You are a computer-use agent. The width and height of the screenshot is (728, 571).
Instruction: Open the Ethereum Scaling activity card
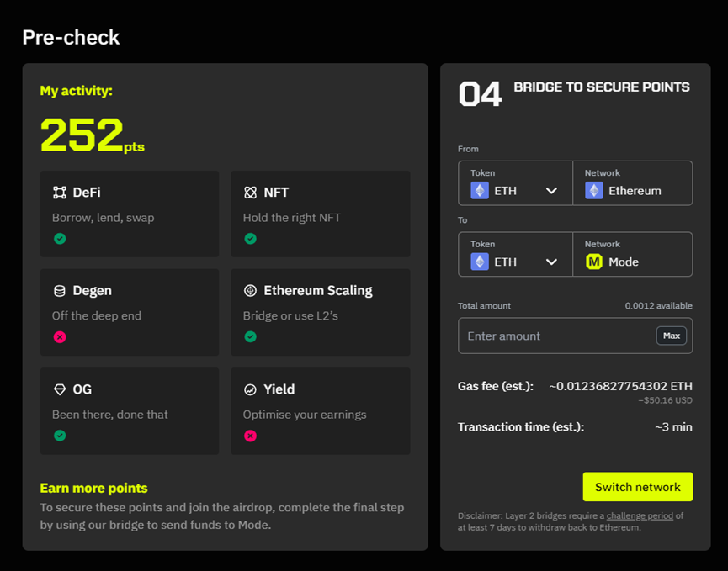click(321, 312)
